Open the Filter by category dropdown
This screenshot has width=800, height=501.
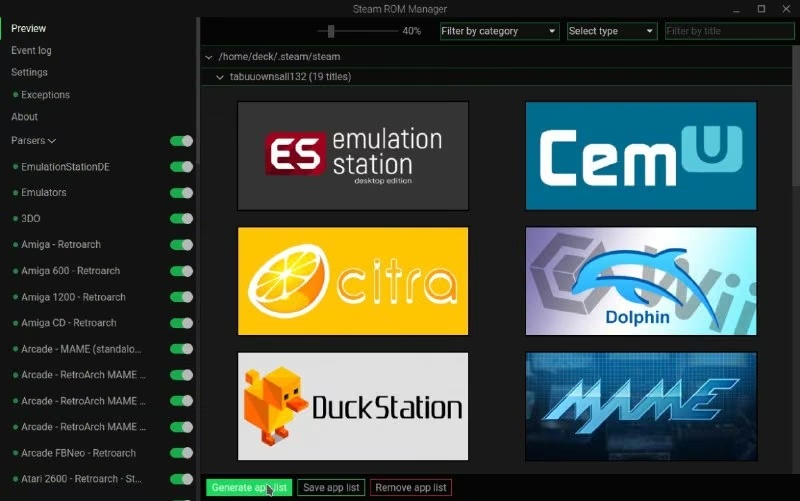(499, 31)
